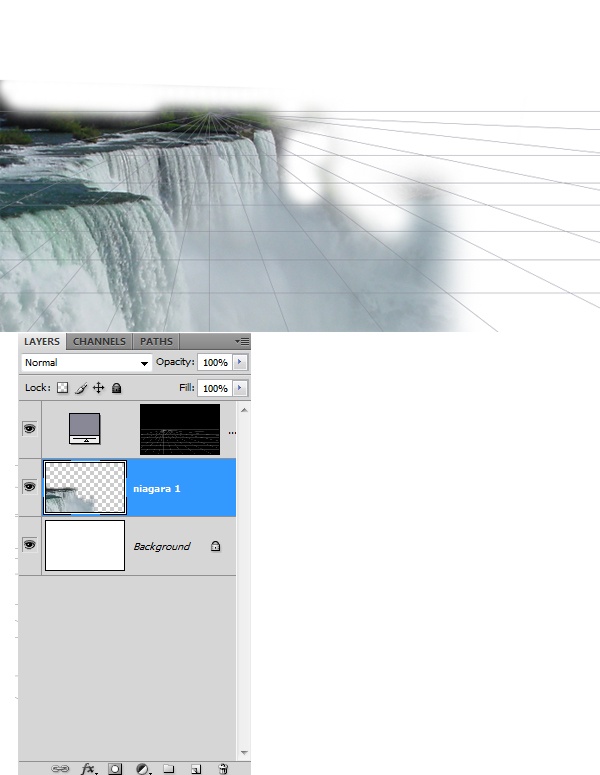
Task: Hide the niagara 1 layer
Action: [30, 487]
